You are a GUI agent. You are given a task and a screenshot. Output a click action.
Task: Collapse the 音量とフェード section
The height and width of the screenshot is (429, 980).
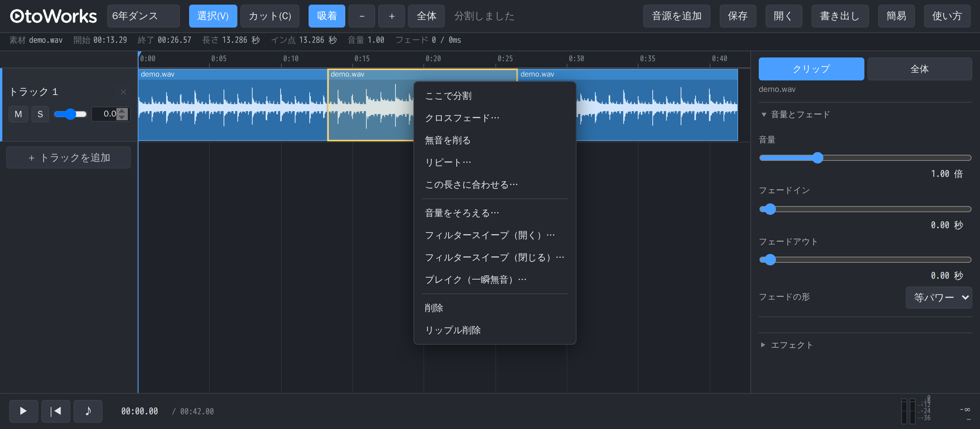[x=795, y=115]
